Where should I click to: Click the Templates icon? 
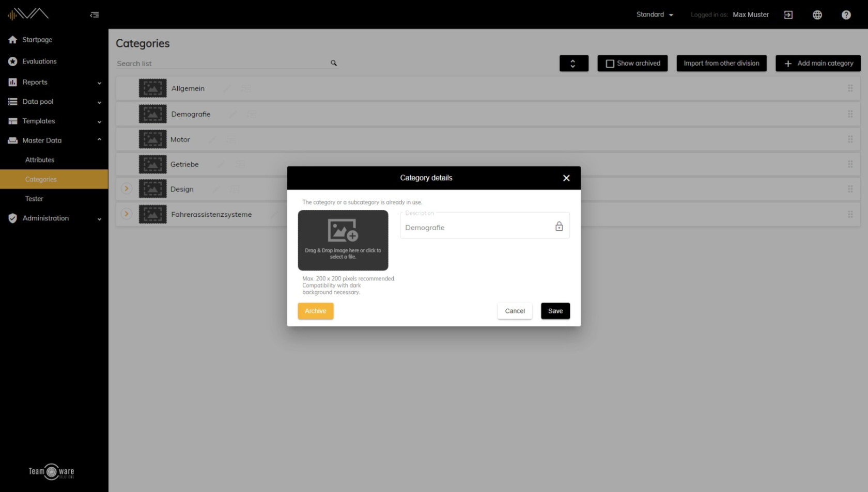tap(13, 121)
